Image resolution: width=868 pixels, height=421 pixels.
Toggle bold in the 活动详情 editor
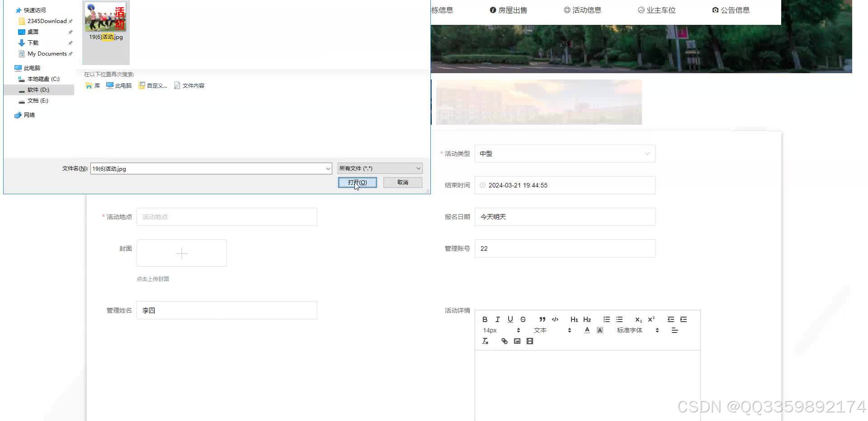pyautogui.click(x=485, y=319)
